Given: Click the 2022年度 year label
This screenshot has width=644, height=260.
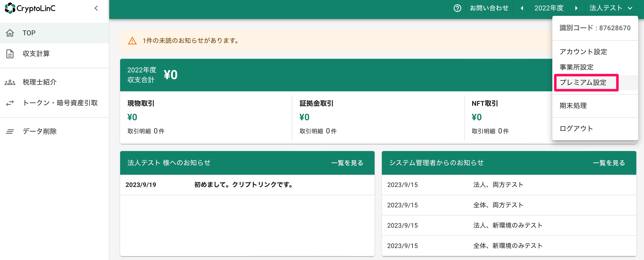Looking at the screenshot, I should point(549,8).
